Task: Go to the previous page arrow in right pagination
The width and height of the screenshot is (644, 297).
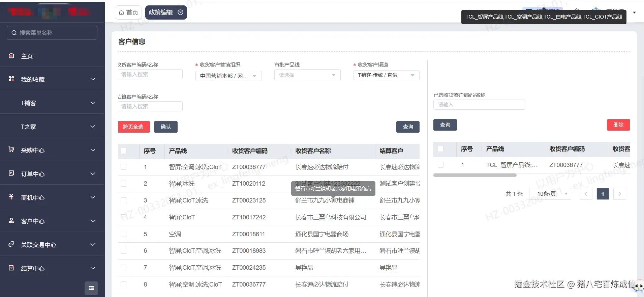Action: tap(586, 194)
